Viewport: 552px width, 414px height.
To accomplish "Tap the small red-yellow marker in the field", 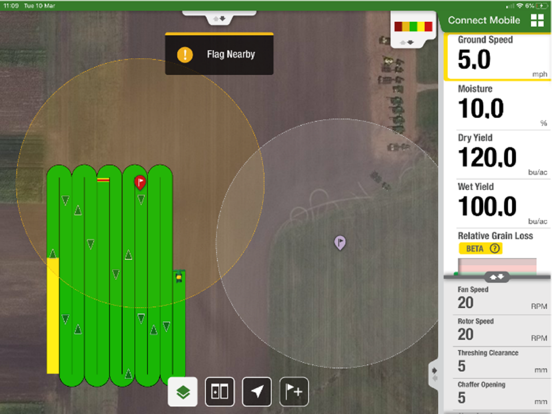I will coord(103,180).
